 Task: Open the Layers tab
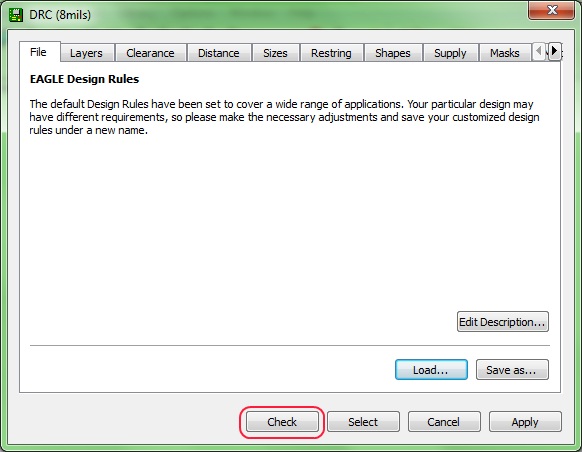[86, 53]
